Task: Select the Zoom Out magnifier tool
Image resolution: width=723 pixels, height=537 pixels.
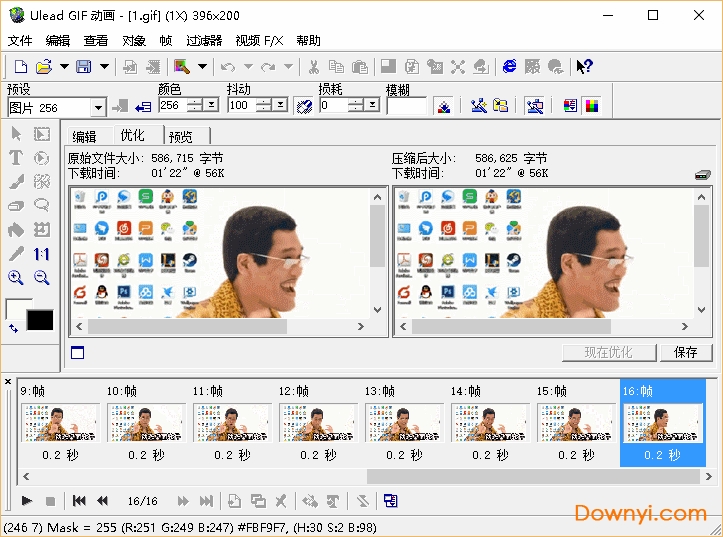Action: (42, 278)
